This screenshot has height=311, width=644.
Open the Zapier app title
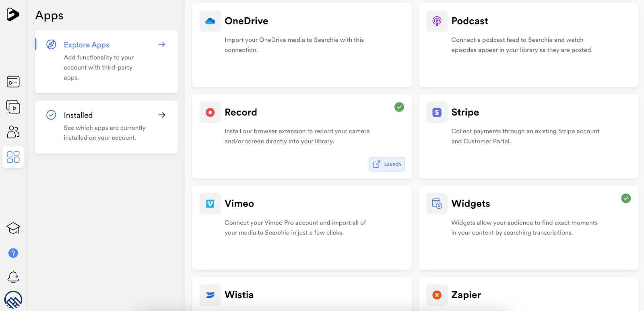coord(466,295)
